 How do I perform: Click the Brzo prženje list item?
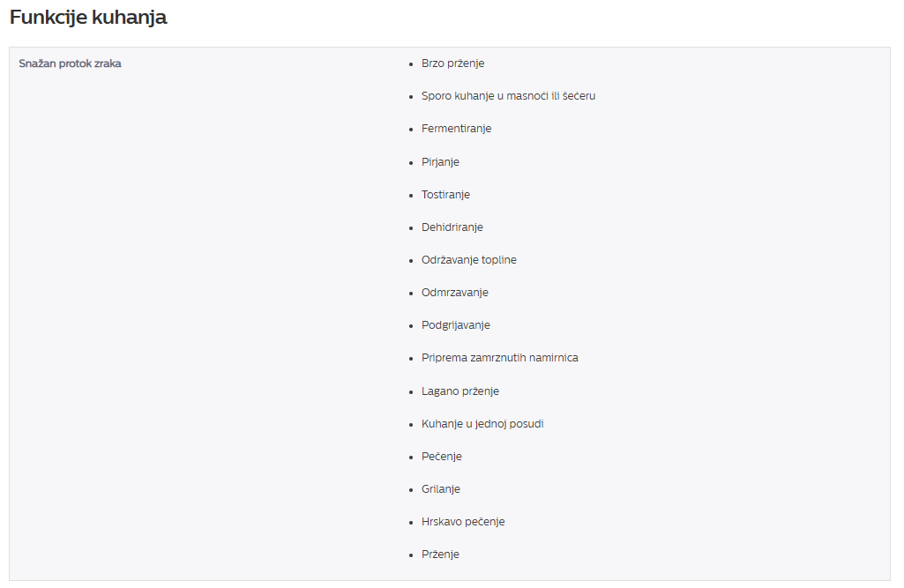click(452, 63)
